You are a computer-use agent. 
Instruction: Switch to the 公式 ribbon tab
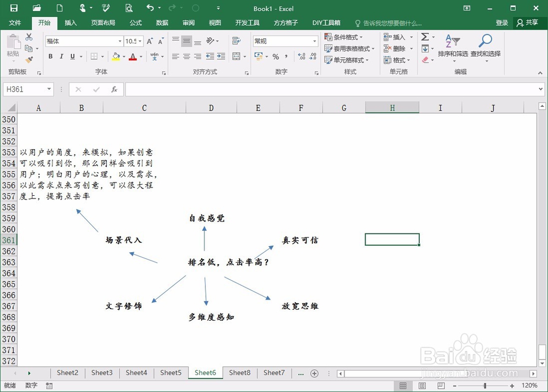tap(135, 22)
